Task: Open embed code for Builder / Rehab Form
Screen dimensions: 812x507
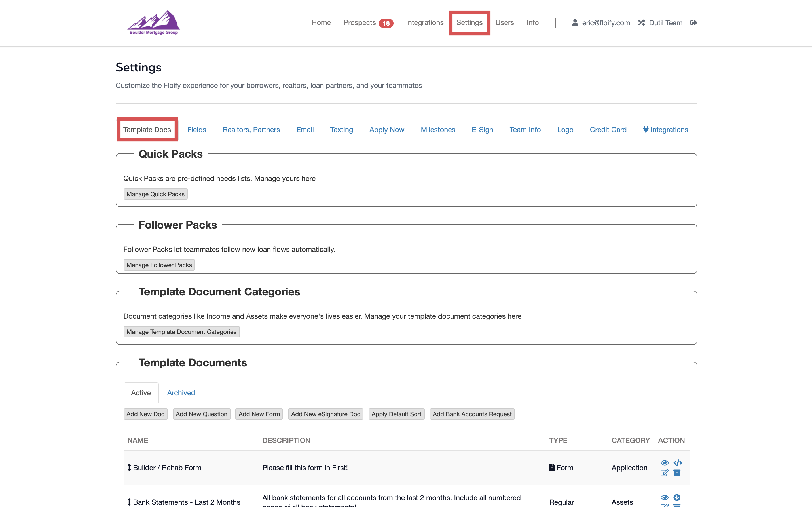Action: click(x=678, y=463)
